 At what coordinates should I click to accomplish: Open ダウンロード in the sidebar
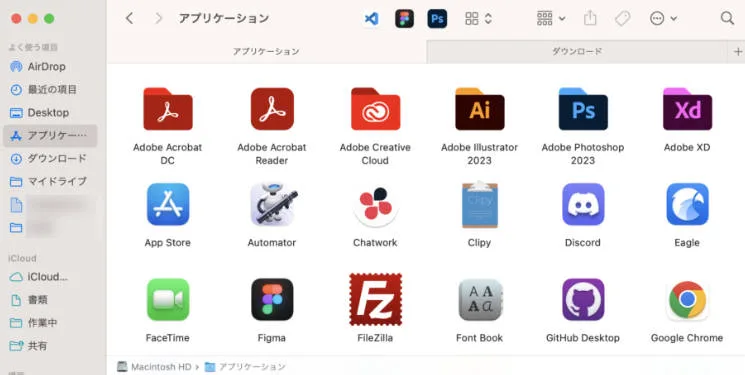50,158
